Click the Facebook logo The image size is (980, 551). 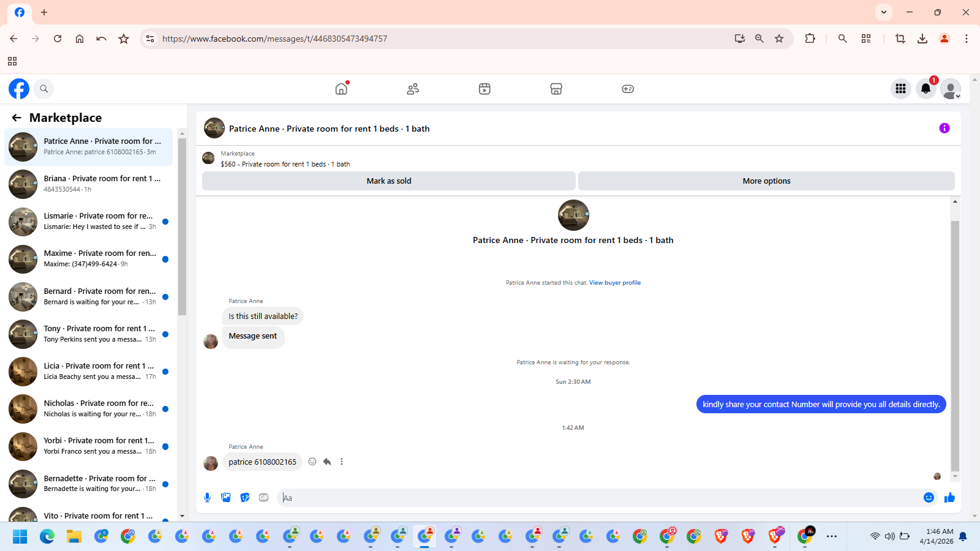click(19, 89)
